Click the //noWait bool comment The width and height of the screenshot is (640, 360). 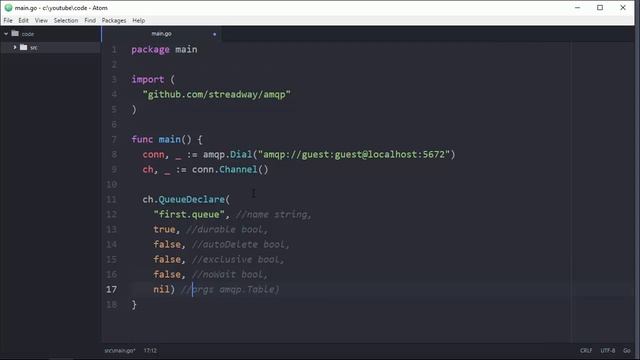pos(229,274)
